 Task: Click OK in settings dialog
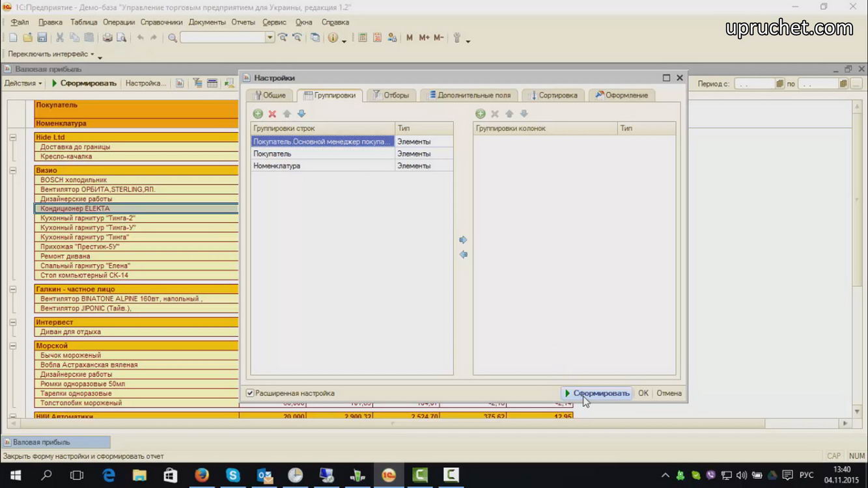pos(643,393)
